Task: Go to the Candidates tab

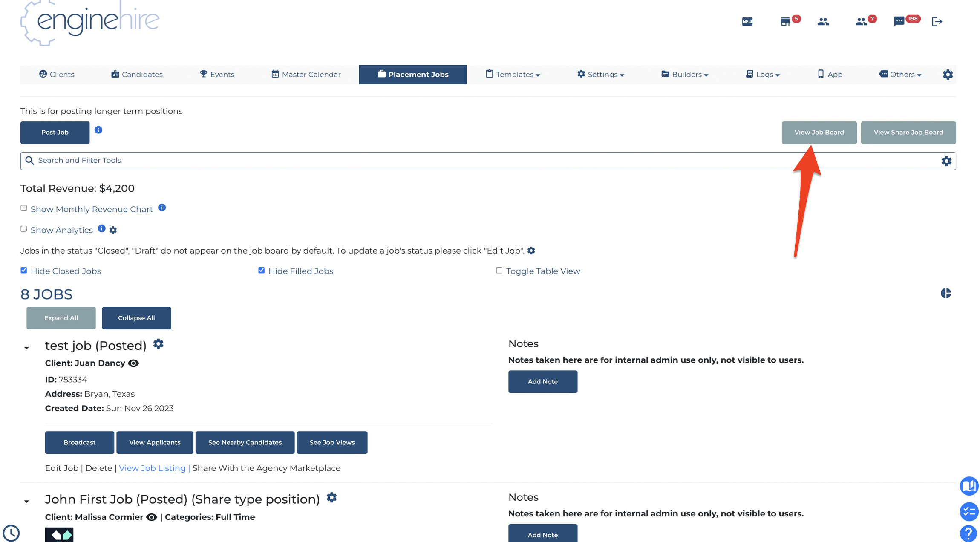Action: 137,75
